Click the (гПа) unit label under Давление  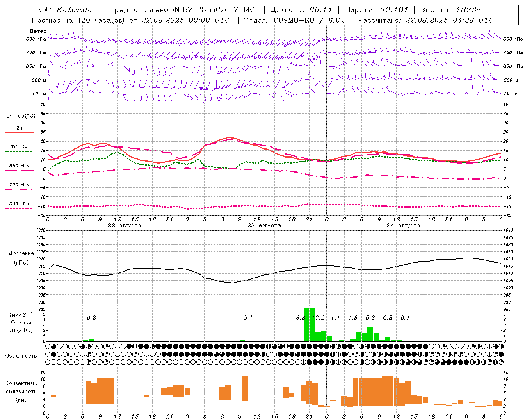(x=21, y=262)
